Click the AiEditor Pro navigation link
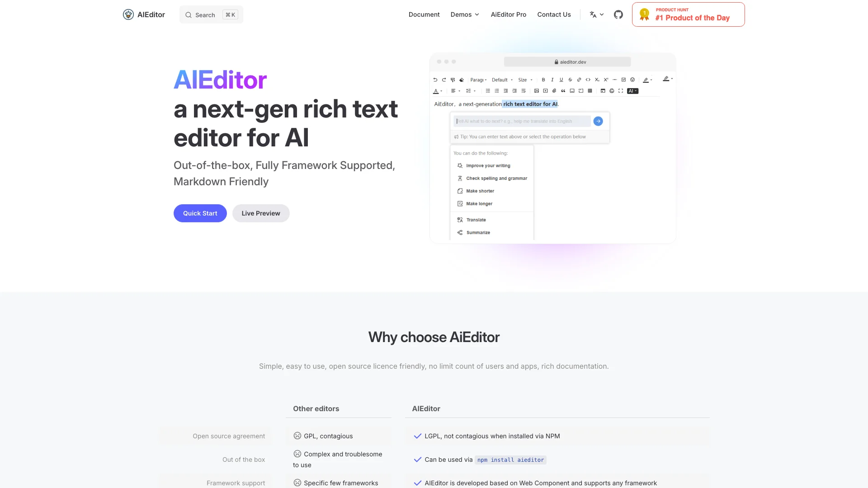 click(509, 14)
